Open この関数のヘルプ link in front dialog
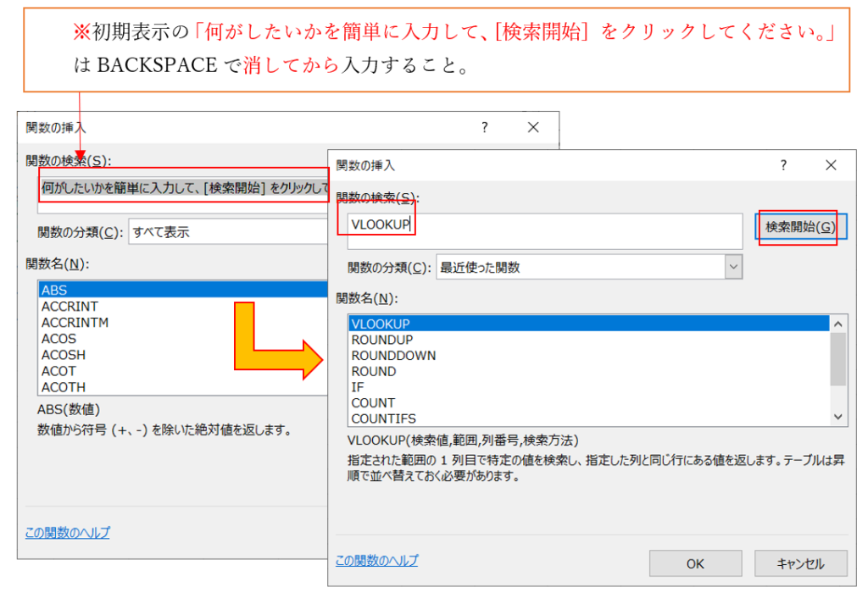Image resolution: width=868 pixels, height=593 pixels. pyautogui.click(x=376, y=561)
